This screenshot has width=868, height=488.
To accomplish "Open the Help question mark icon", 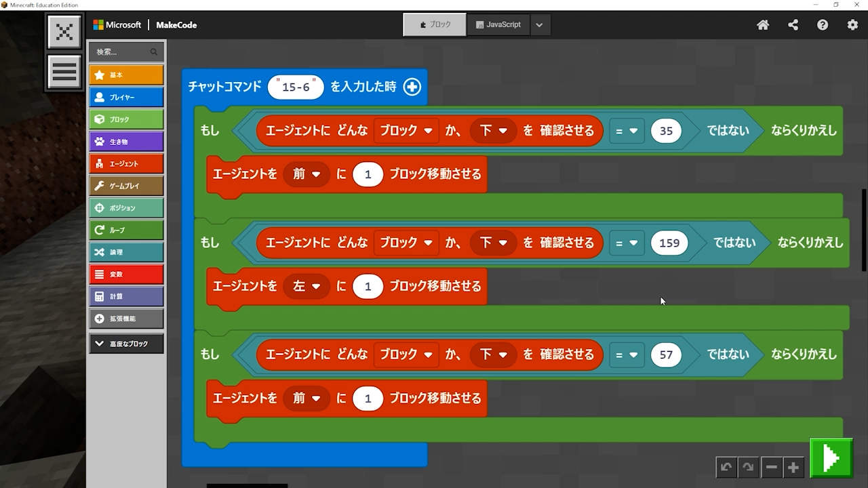I will point(823,25).
